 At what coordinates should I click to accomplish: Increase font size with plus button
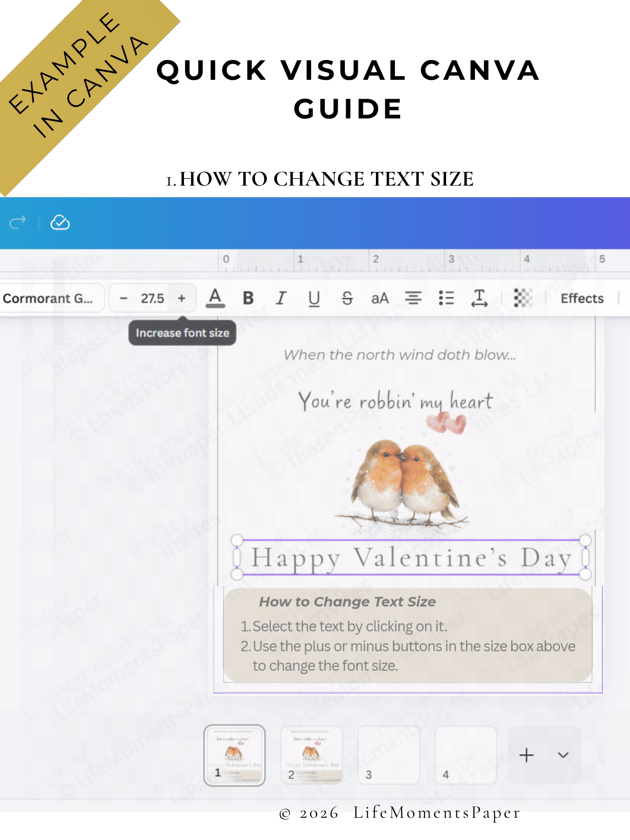182,298
